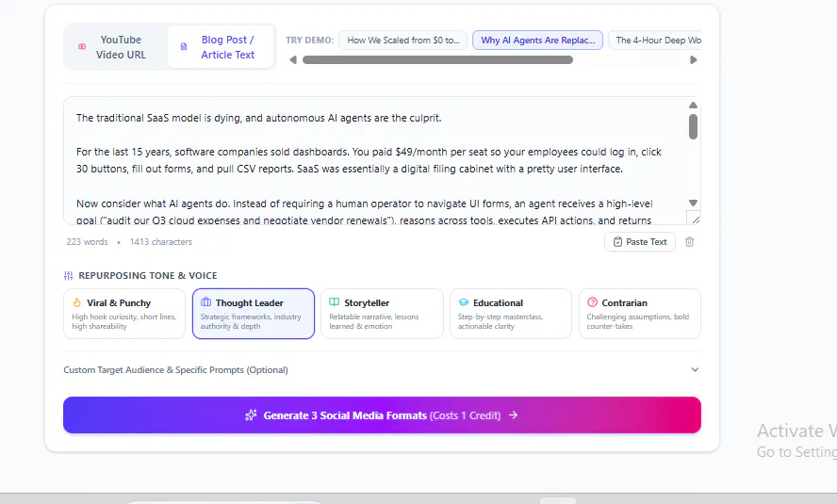Load demo "The 4-Hour Deep Wo" chip
The width and height of the screenshot is (837, 504).
[655, 40]
